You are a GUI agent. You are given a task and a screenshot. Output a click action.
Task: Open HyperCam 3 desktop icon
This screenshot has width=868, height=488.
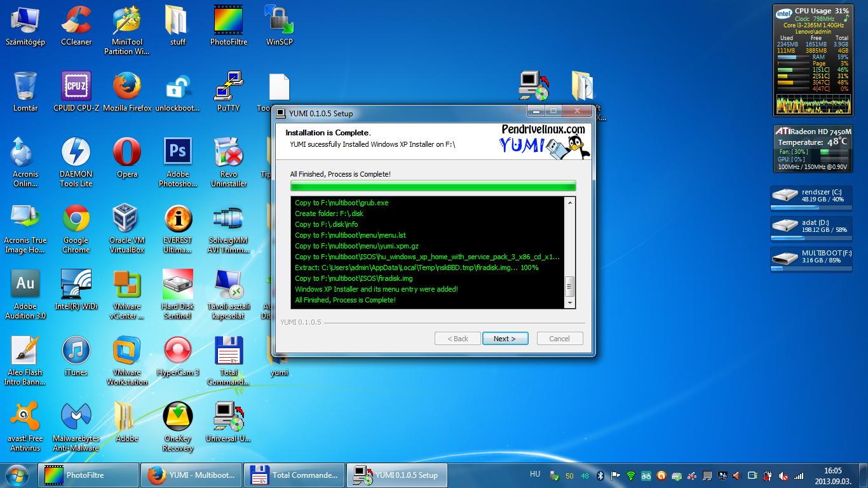pos(178,359)
